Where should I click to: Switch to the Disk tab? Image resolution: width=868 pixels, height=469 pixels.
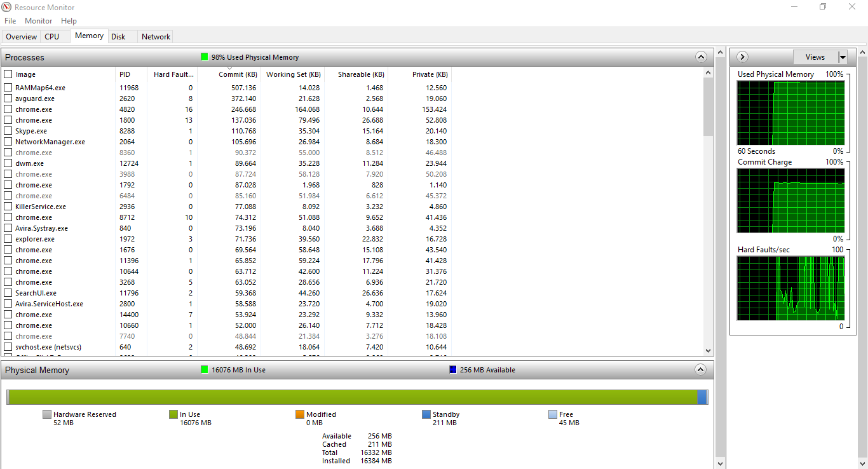pyautogui.click(x=118, y=36)
